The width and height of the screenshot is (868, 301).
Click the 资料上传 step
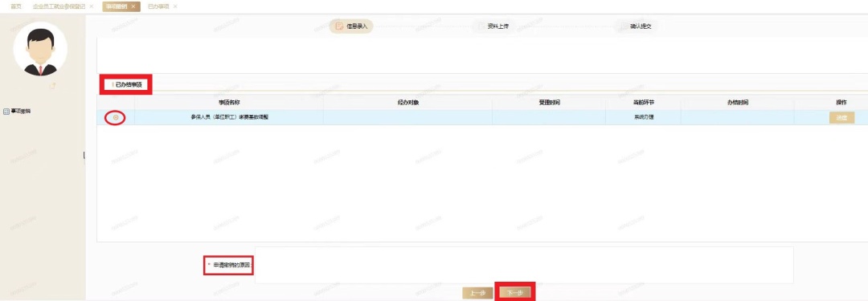point(493,26)
